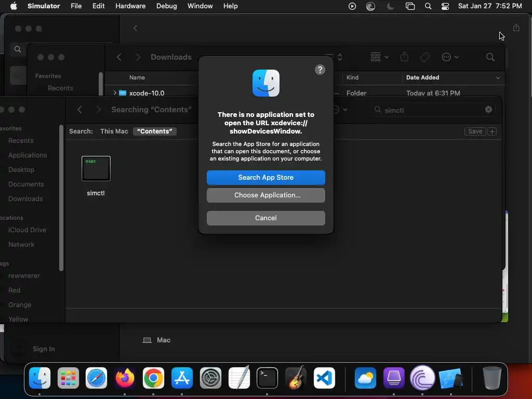Sort by Name column in Downloads
The width and height of the screenshot is (532, 399).
[137, 77]
